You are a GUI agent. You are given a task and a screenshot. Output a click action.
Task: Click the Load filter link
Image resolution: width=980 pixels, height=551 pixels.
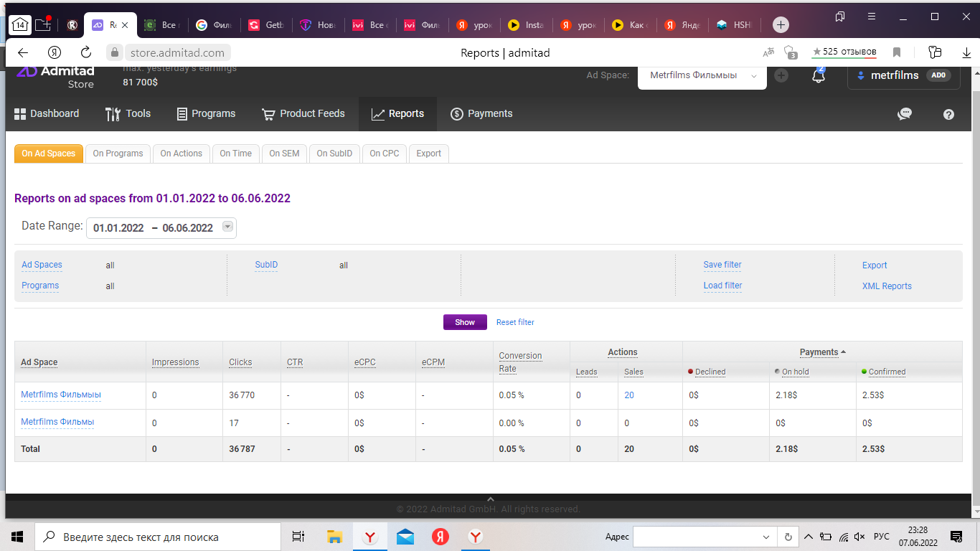[722, 286]
